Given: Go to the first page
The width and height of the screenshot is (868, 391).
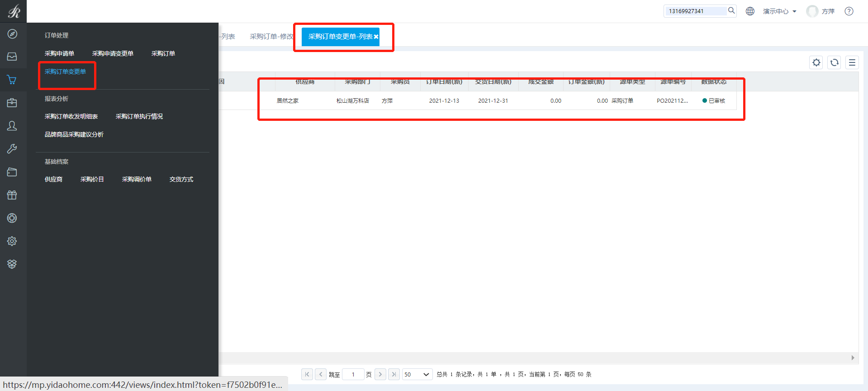Looking at the screenshot, I should 307,374.
